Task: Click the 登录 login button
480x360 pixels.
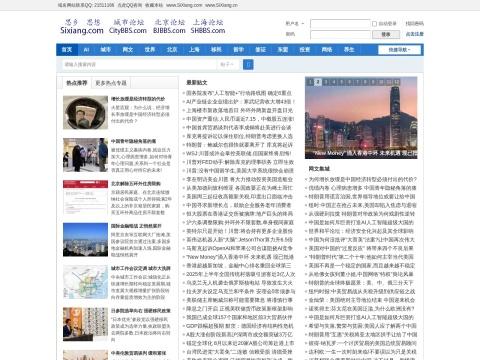Action: pos(386,34)
